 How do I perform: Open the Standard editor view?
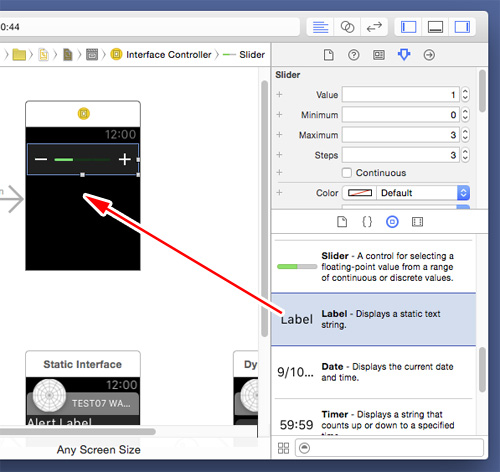pos(320,27)
